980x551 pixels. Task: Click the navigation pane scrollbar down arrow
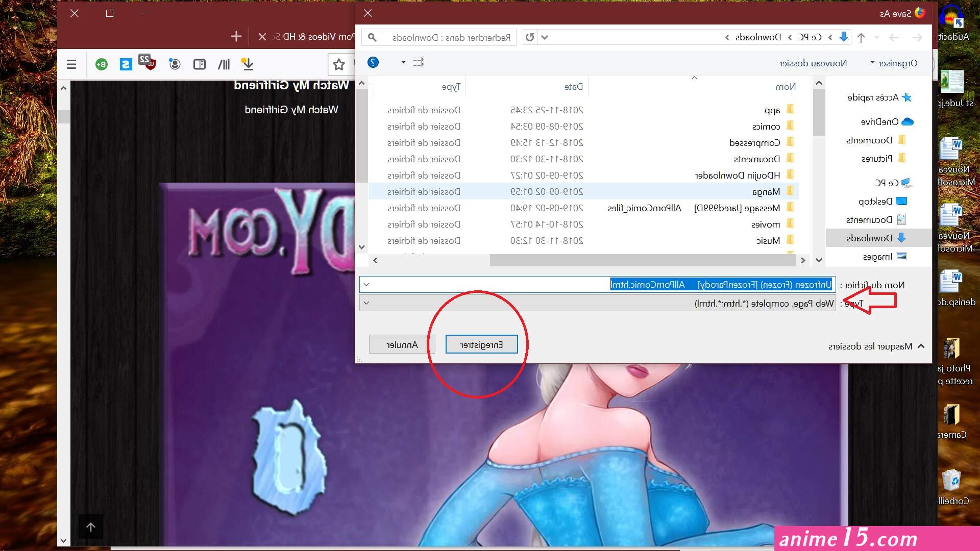coord(819,261)
